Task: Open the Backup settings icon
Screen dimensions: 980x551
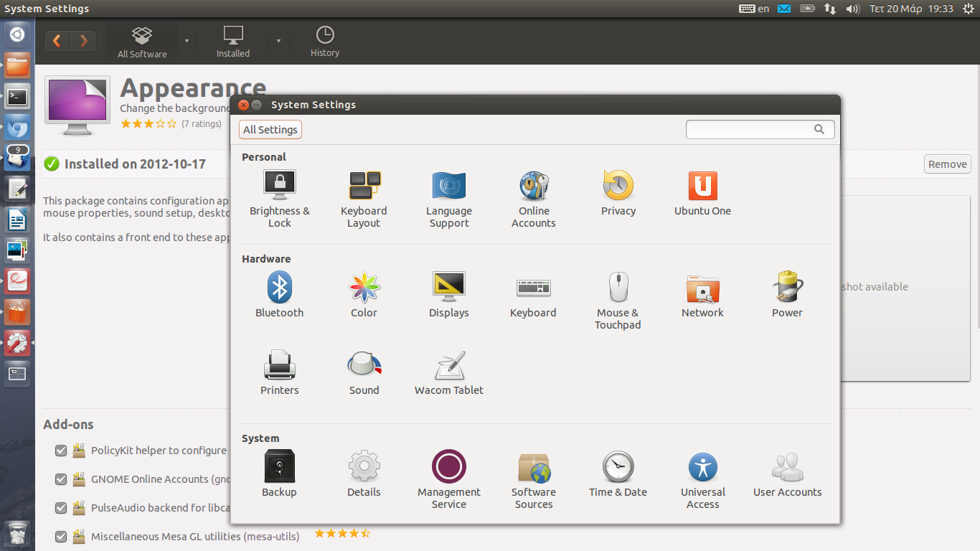Action: tap(279, 467)
